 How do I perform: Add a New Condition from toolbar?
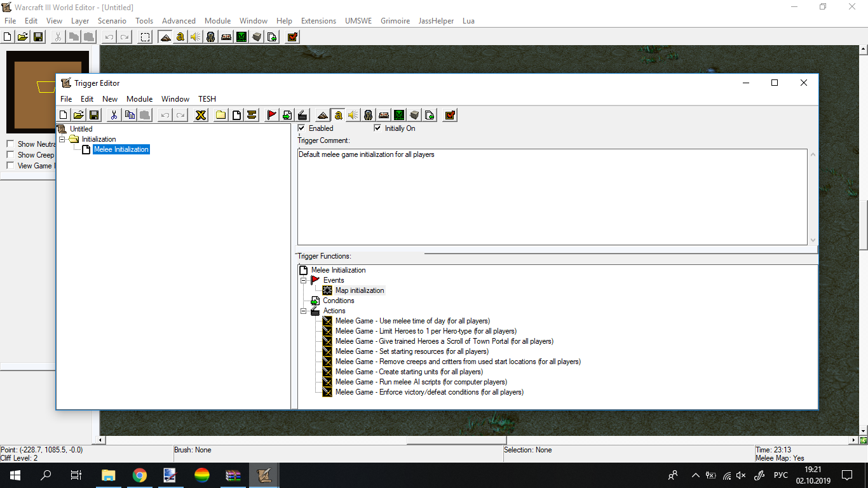287,115
